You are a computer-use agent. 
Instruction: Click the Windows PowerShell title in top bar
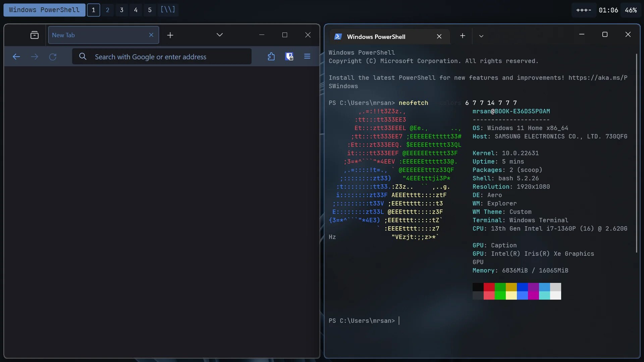(44, 10)
